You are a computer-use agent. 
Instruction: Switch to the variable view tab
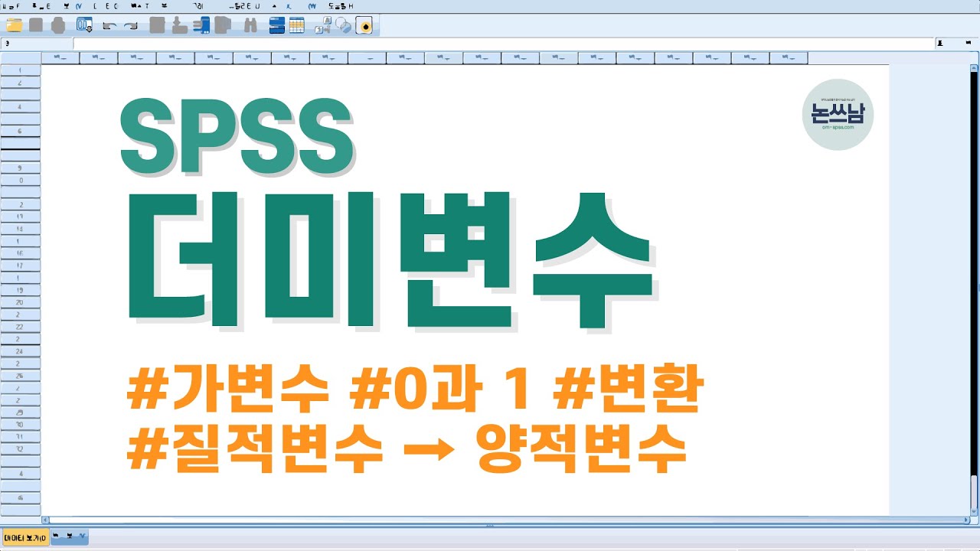pyautogui.click(x=70, y=536)
